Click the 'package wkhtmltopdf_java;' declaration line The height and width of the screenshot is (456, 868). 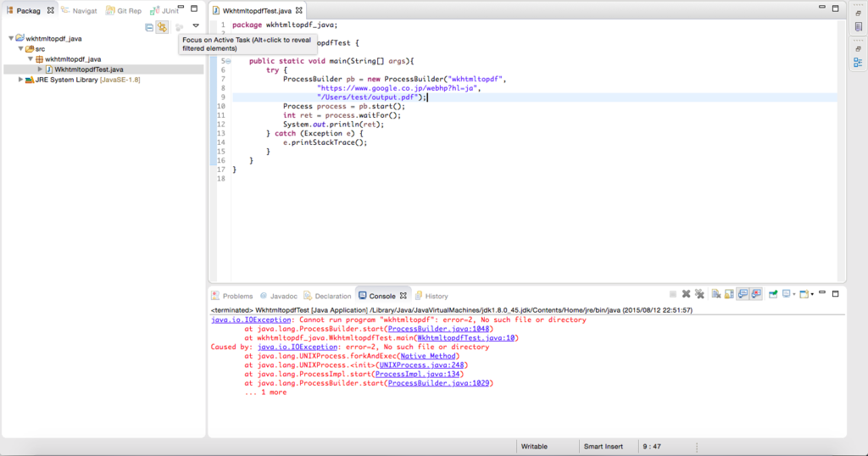pos(285,25)
